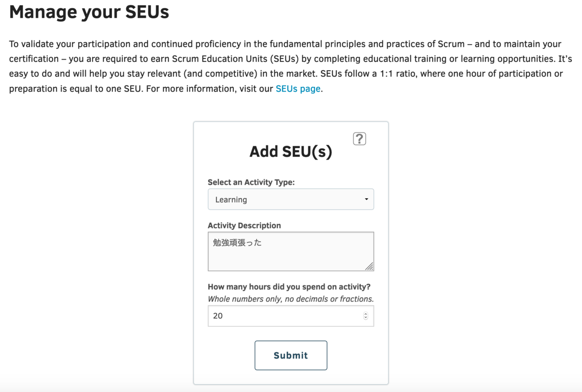Screen dimensions: 582x392
Task: Click the dropdown arrow beside Learning
Action: [x=366, y=199]
